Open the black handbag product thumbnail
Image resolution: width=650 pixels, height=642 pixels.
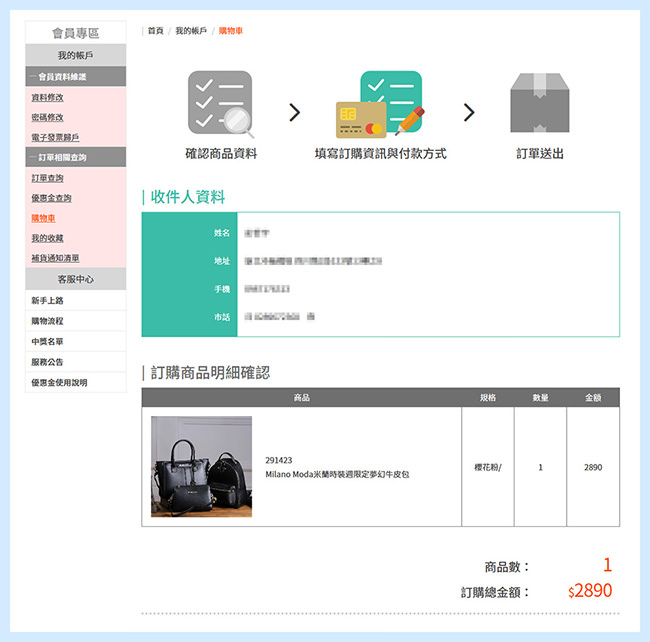tap(201, 466)
